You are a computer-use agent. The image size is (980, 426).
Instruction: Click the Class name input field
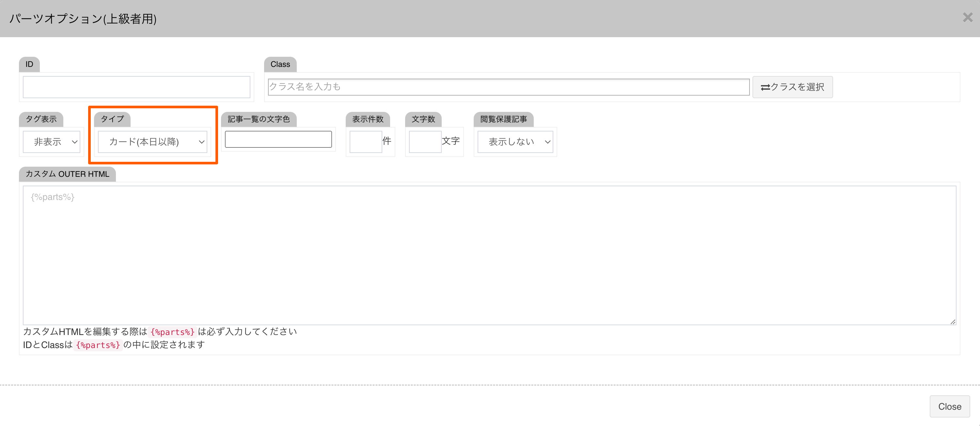click(x=509, y=87)
